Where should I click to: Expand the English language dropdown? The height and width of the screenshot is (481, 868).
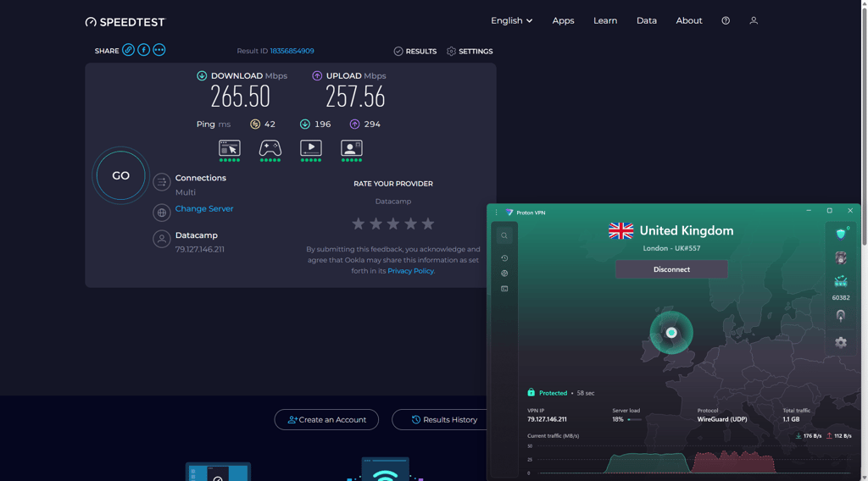coord(511,20)
